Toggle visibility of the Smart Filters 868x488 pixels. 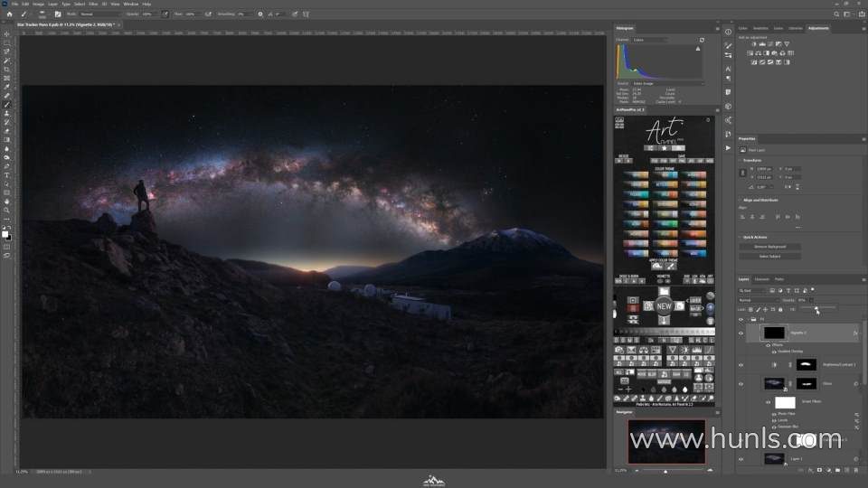coord(768,401)
